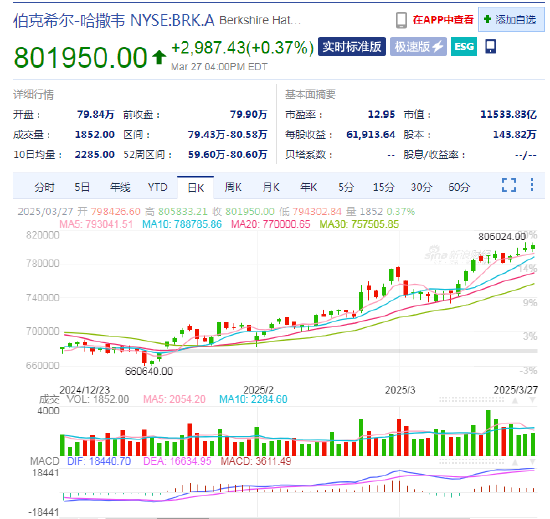This screenshot has height=519, width=550.
Task: Select the 实时标准版 button
Action: tap(352, 47)
